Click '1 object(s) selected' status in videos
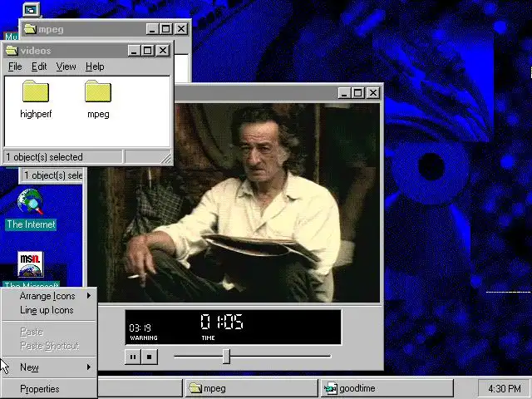The height and width of the screenshot is (399, 532). point(63,157)
